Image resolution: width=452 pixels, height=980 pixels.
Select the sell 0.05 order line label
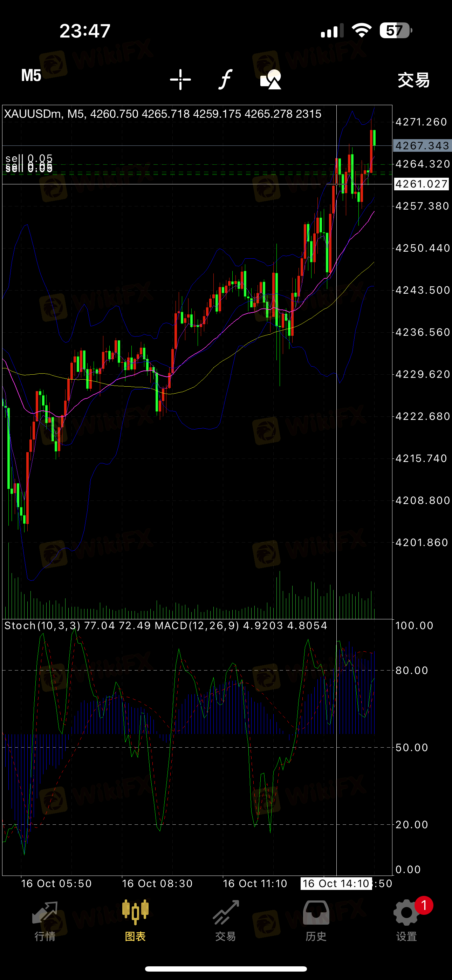29,159
